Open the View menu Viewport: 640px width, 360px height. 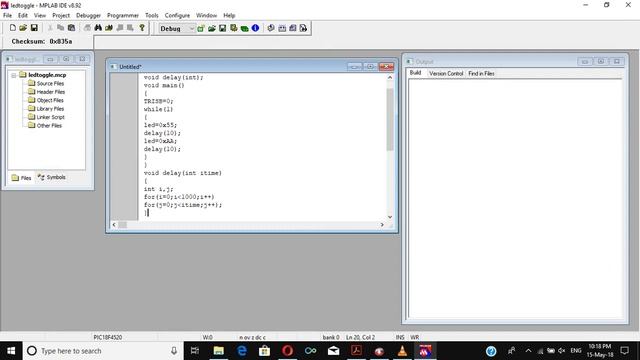(40, 15)
